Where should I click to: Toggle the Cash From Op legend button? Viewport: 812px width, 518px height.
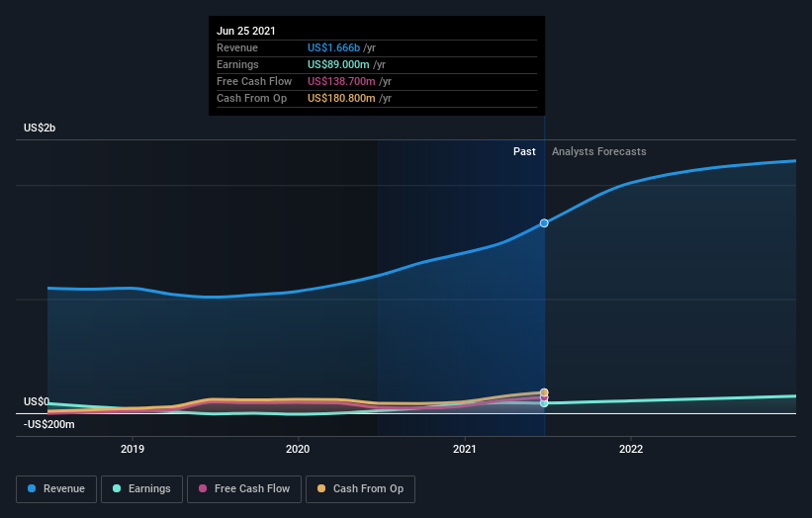[360, 489]
